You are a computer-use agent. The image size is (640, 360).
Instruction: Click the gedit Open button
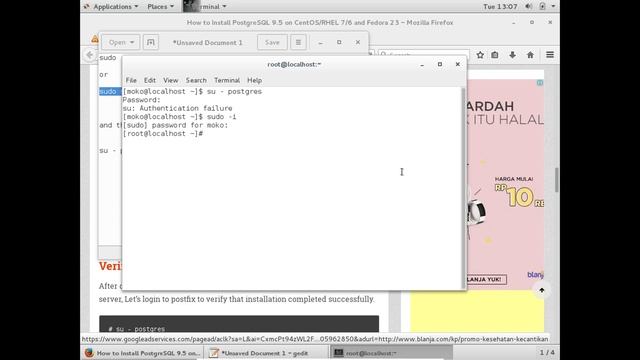[121, 42]
